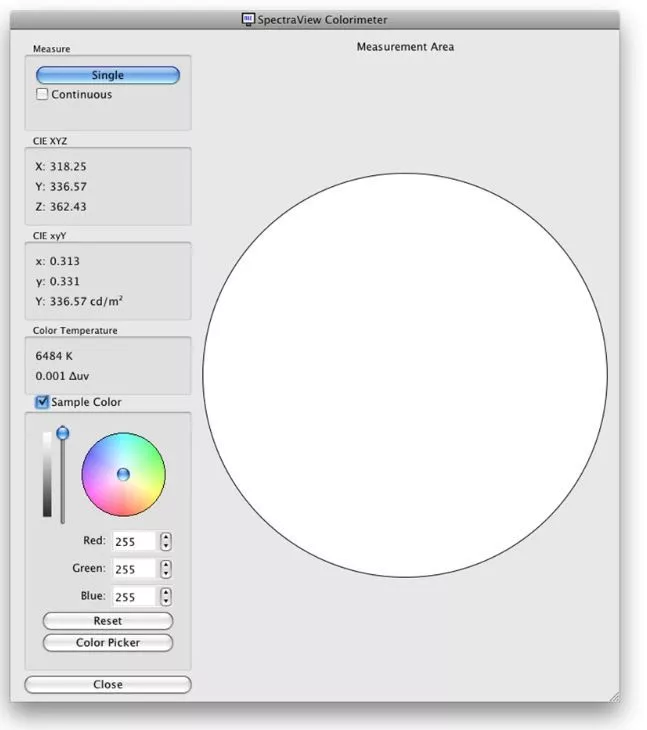Screen dimensions: 647x730
Task: Increase the Red value with stepper up arrow
Action: pyautogui.click(x=166, y=537)
